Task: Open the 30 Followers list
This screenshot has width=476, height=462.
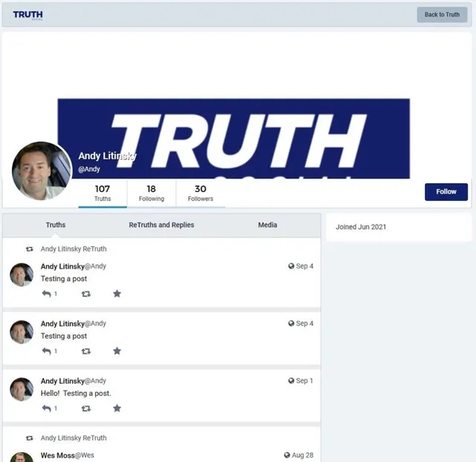Action: click(200, 193)
